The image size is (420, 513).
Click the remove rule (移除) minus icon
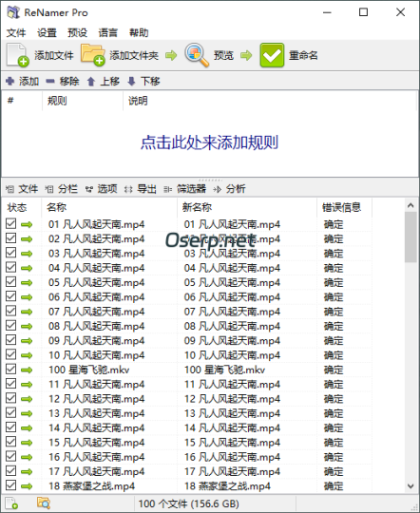coord(50,81)
